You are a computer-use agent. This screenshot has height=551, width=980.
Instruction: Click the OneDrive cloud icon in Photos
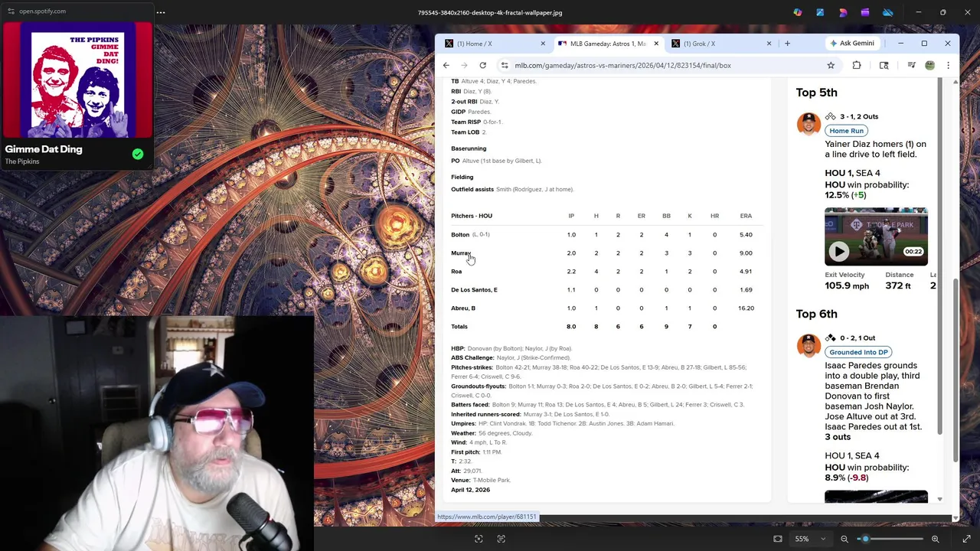coord(888,12)
